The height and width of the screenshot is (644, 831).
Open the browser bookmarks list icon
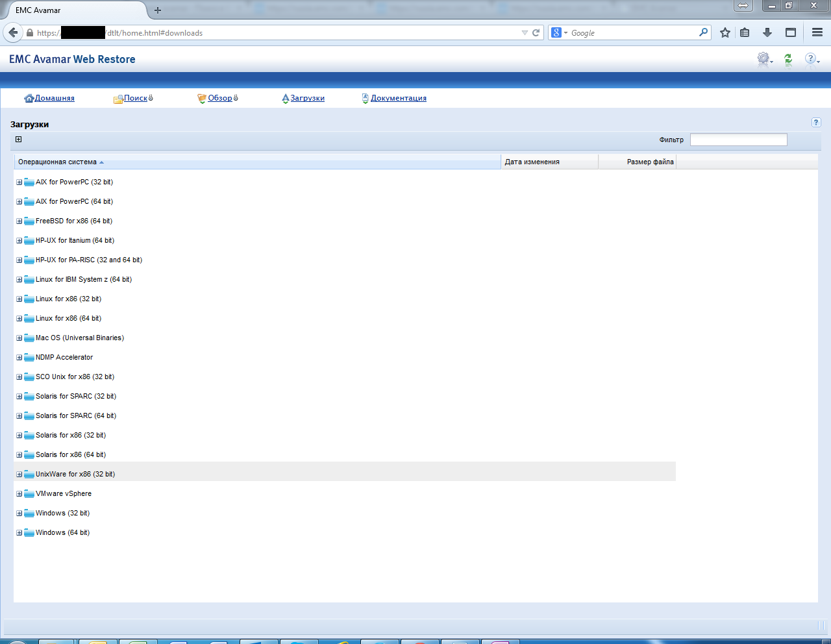(x=745, y=32)
